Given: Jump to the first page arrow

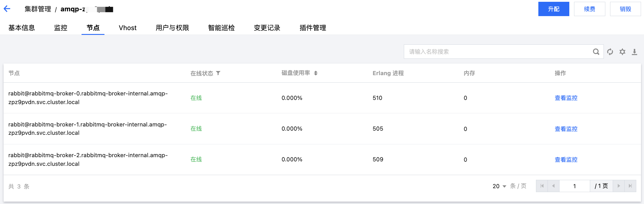Looking at the screenshot, I should point(542,186).
